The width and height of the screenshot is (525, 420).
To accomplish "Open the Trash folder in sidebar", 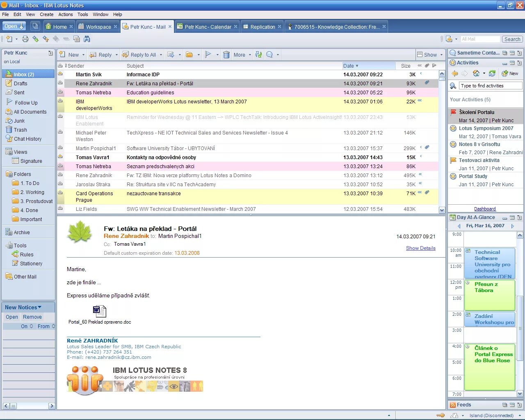I will click(x=20, y=130).
